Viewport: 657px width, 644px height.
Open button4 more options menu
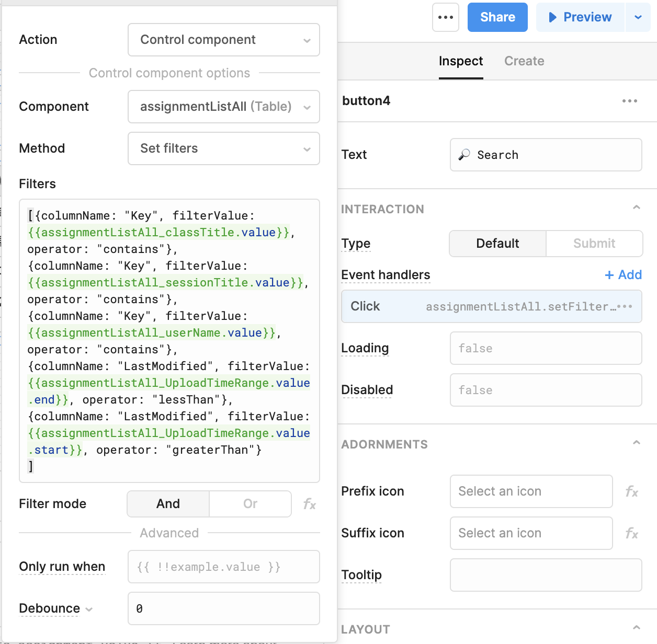tap(629, 101)
